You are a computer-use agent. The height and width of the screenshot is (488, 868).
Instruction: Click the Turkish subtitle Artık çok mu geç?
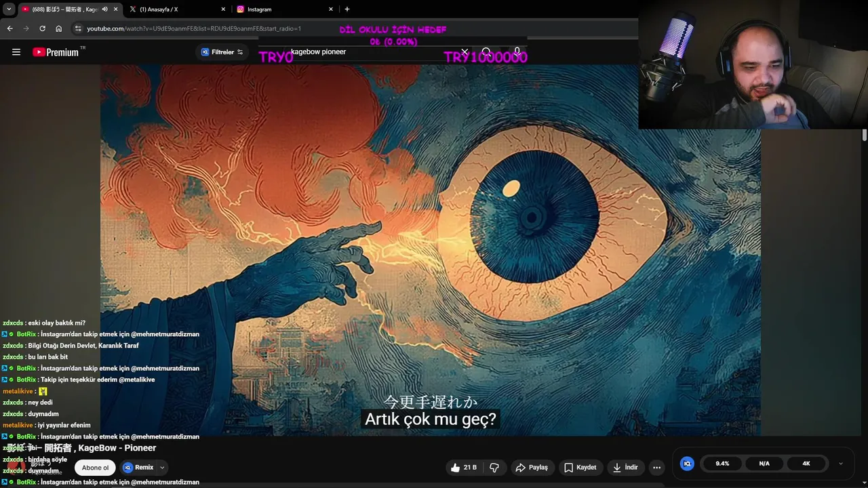431,420
